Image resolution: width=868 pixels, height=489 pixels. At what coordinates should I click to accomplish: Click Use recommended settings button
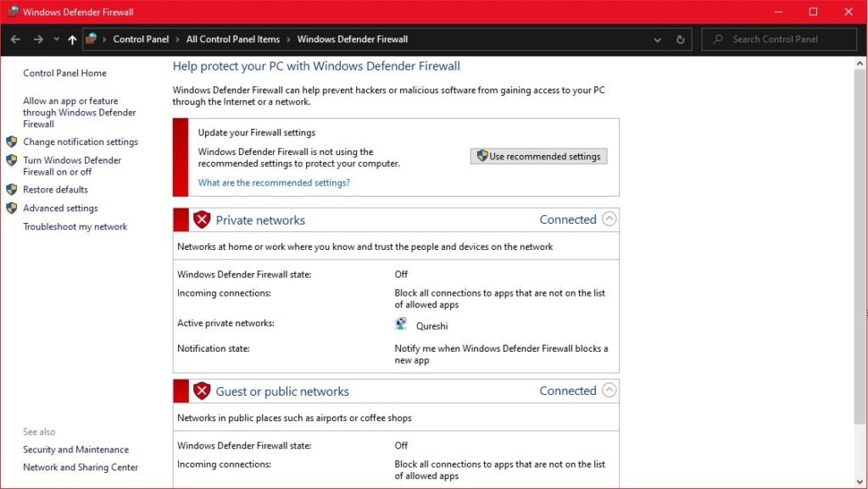tap(538, 156)
